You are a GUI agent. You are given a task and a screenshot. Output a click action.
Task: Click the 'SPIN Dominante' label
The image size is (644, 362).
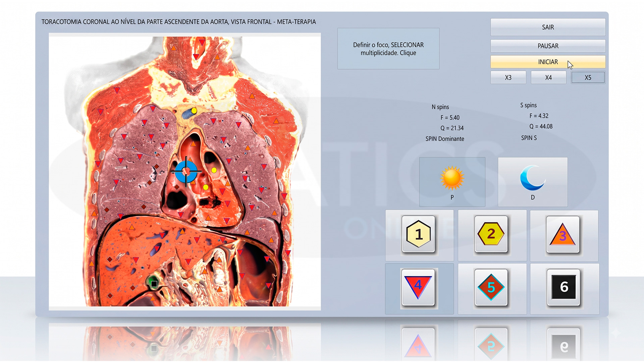pyautogui.click(x=445, y=139)
